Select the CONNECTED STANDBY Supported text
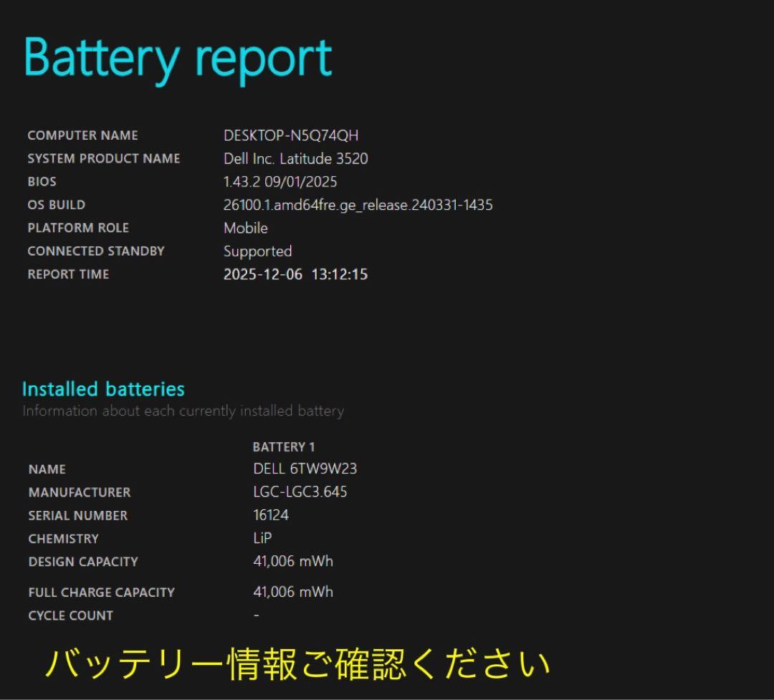774x700 pixels. pos(258,251)
